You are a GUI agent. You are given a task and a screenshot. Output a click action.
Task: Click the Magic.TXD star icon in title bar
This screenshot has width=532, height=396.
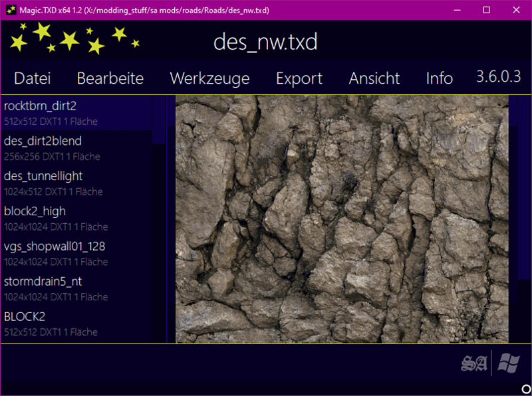11,10
